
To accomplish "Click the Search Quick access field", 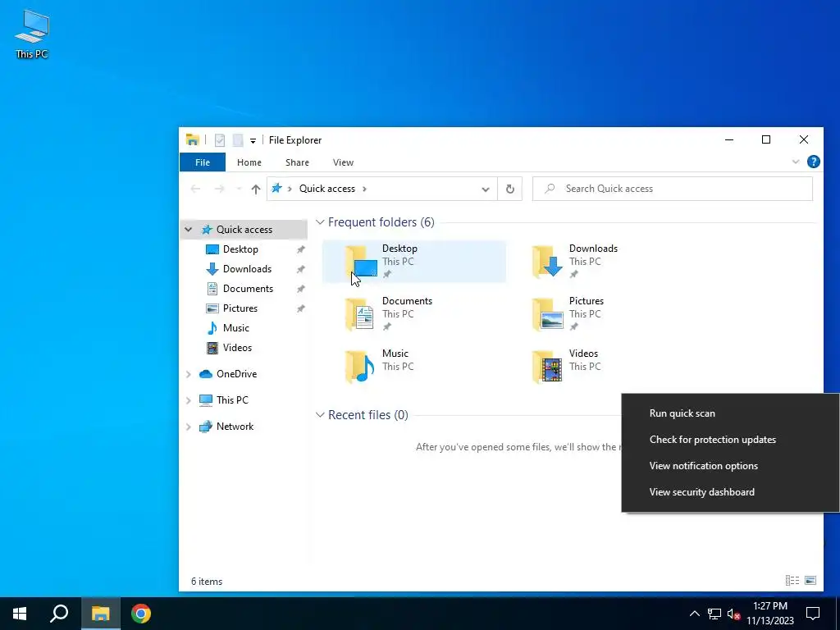I will point(673,189).
